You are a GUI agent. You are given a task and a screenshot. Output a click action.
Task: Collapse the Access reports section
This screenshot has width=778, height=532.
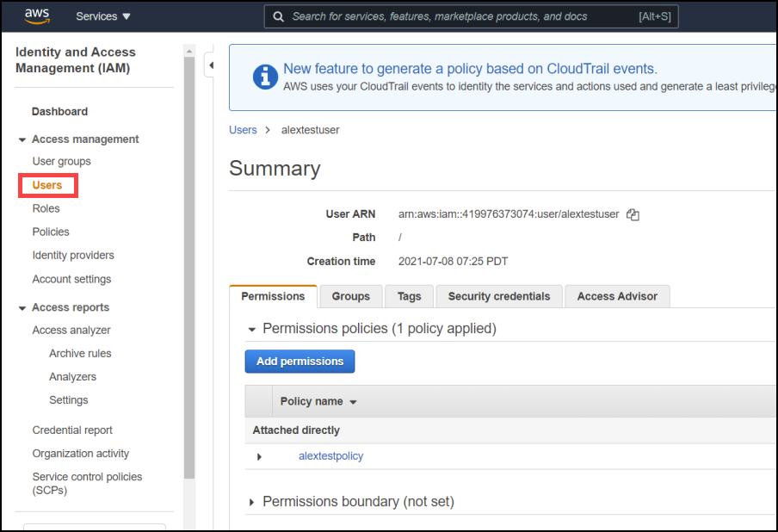tap(22, 308)
